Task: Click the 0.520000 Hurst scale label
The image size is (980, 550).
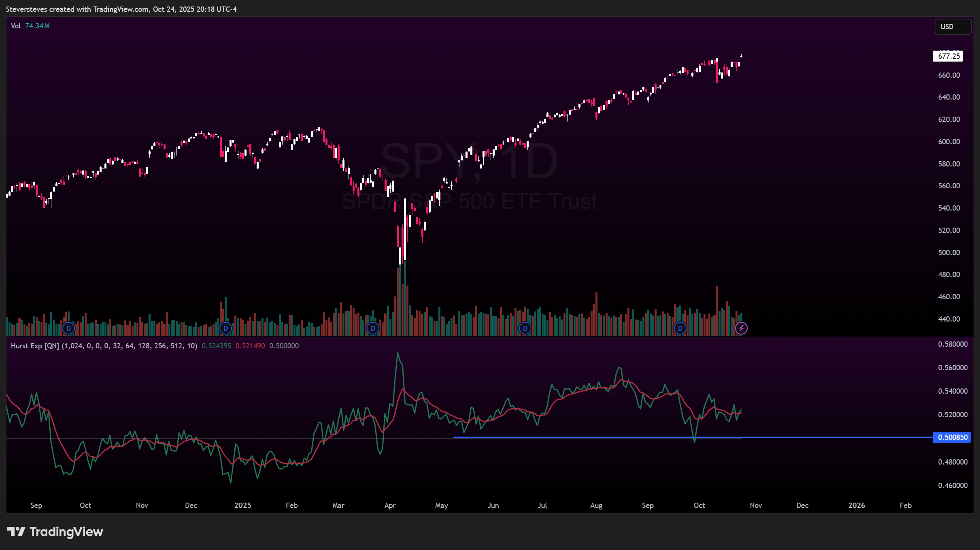Action: click(953, 415)
